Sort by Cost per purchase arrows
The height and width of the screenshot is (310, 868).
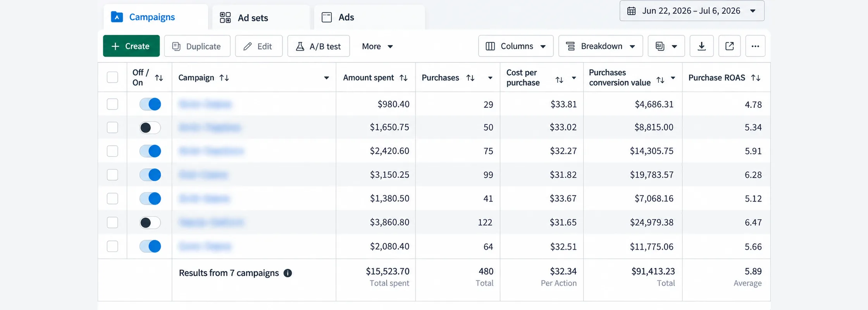(559, 80)
